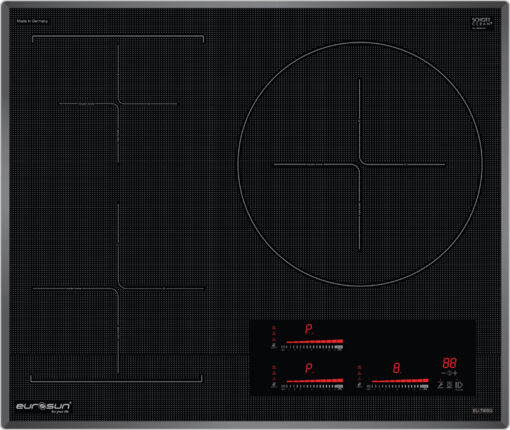Tap the power on/off icon on control panel
Viewport: 510px width, 430px height.
coord(459,386)
